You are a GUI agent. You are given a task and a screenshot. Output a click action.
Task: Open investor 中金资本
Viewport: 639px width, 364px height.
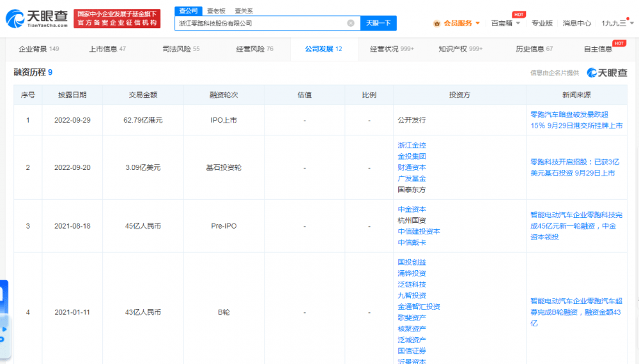tap(412, 209)
